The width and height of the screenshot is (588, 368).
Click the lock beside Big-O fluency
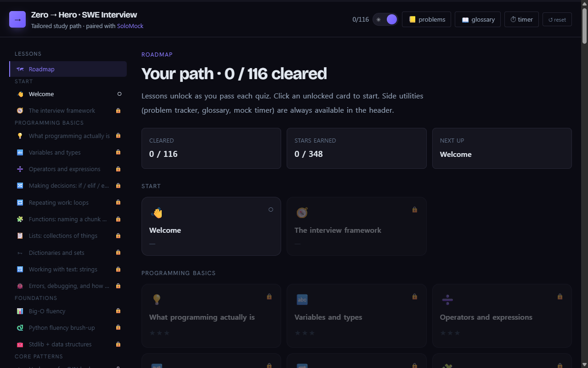point(118,311)
